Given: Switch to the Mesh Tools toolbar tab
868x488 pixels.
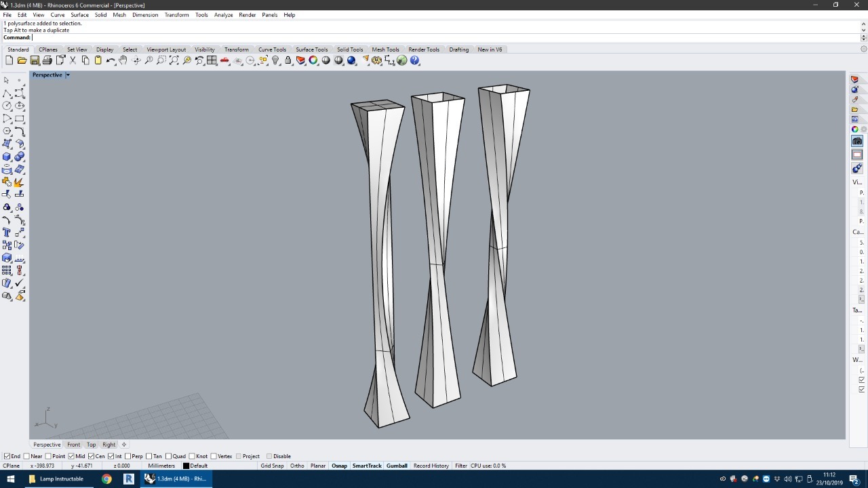Looking at the screenshot, I should click(x=385, y=49).
